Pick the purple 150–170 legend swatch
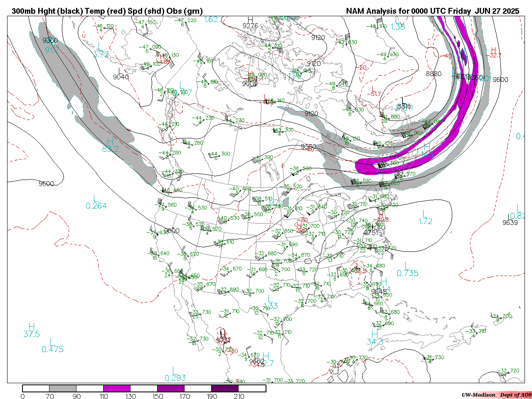This screenshot has width=532, height=399. pyautogui.click(x=171, y=389)
